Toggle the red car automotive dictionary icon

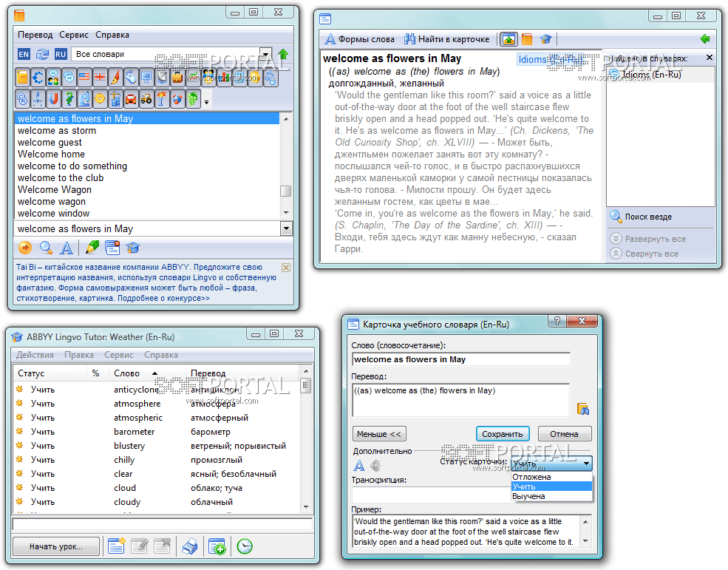click(131, 98)
